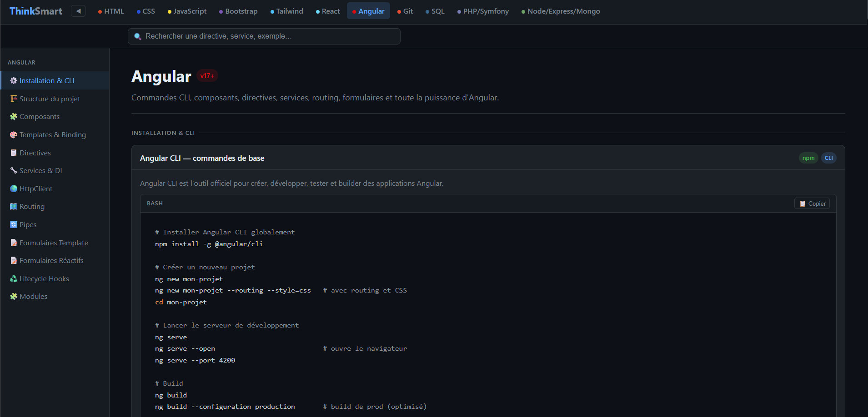Go to the JavaScript tab
This screenshot has height=417, width=868.
[187, 11]
